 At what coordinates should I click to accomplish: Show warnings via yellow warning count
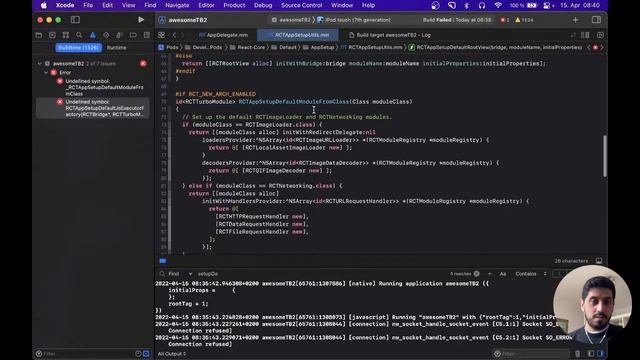(x=524, y=20)
